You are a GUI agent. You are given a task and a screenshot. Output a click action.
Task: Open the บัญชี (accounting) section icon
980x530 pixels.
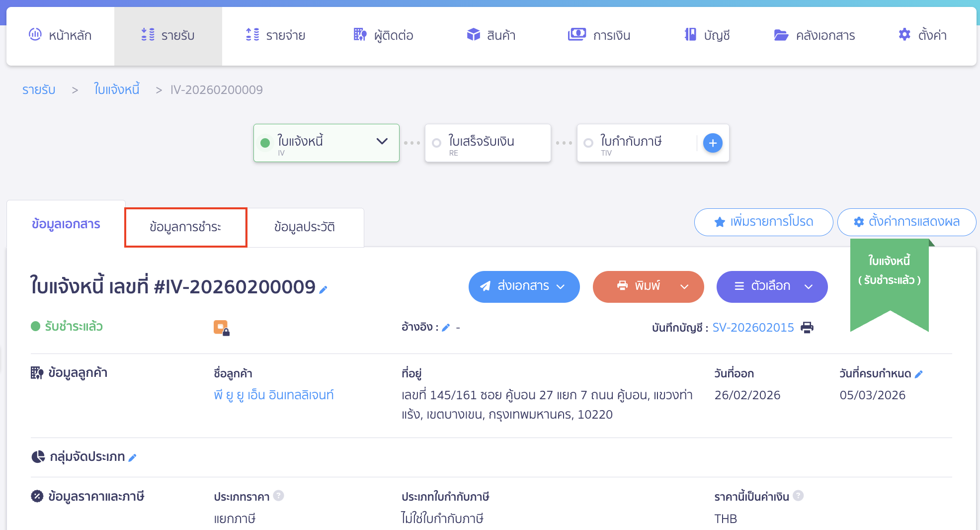[x=689, y=35]
